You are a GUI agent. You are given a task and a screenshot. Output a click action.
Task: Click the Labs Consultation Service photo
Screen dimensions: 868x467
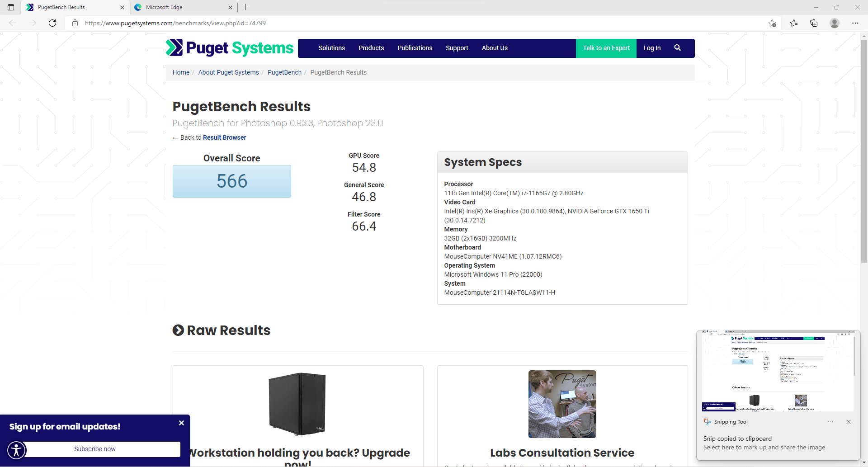tap(562, 404)
